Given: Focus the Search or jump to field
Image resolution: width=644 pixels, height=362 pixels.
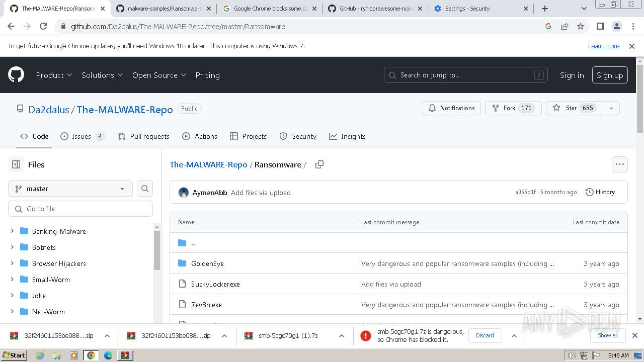Looking at the screenshot, I should (465, 75).
